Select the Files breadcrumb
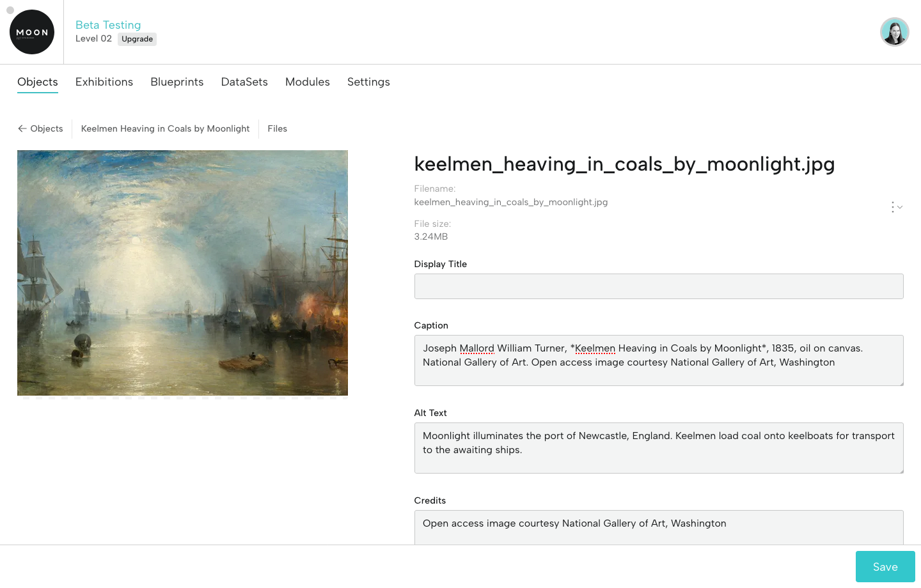 coord(277,128)
